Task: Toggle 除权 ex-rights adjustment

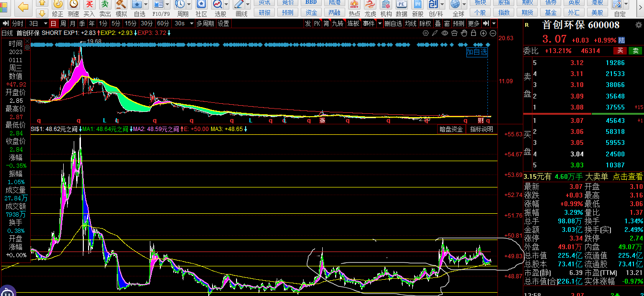Action: coord(425,23)
